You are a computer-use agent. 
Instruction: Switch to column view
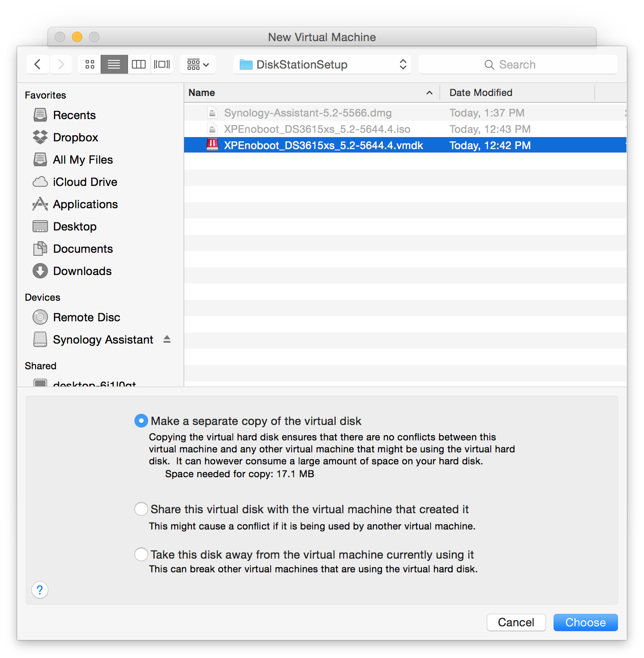coord(139,64)
